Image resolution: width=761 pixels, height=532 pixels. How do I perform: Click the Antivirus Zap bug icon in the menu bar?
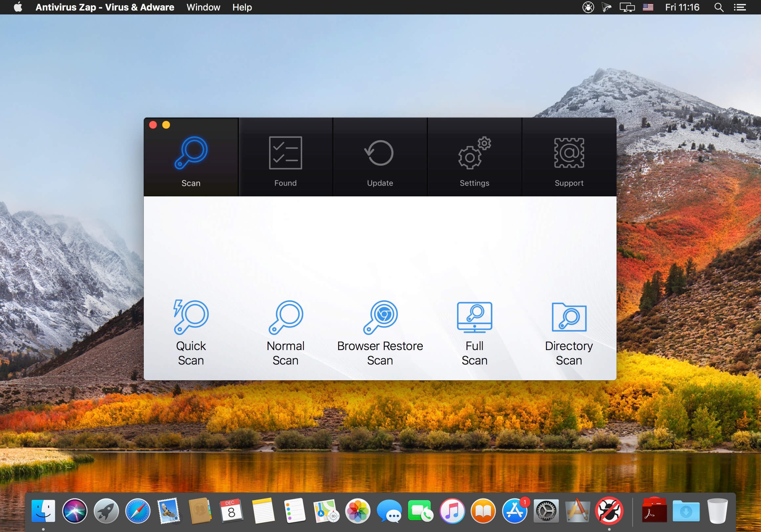(588, 7)
